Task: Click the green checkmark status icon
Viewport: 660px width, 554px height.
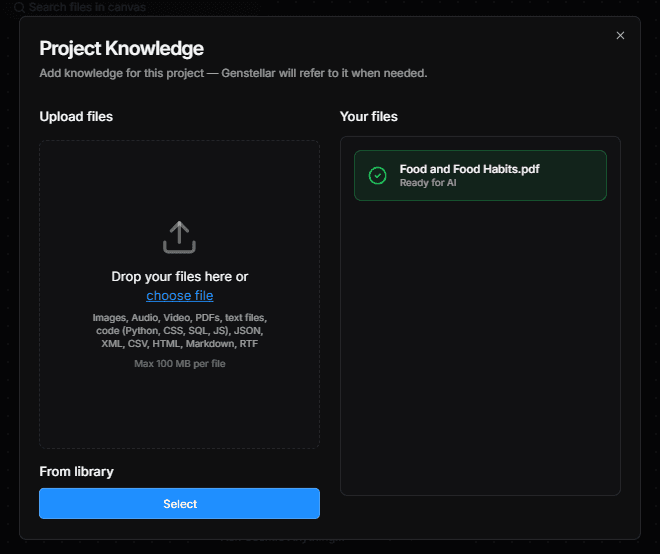Action: (378, 176)
